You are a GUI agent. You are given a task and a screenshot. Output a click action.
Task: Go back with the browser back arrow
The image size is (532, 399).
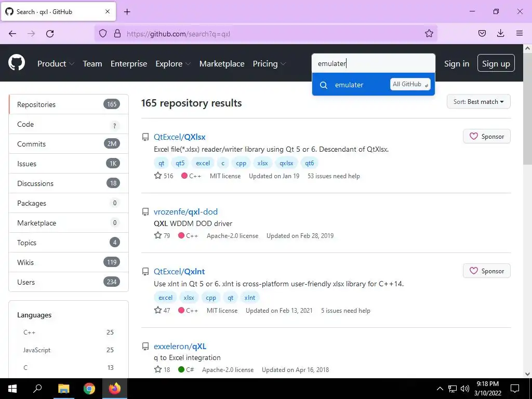(12, 34)
